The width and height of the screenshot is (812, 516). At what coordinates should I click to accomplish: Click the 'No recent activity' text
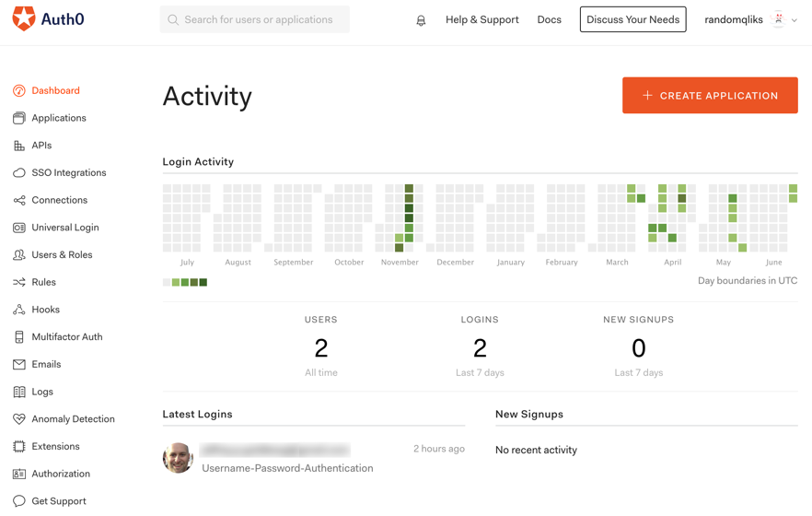tap(536, 450)
